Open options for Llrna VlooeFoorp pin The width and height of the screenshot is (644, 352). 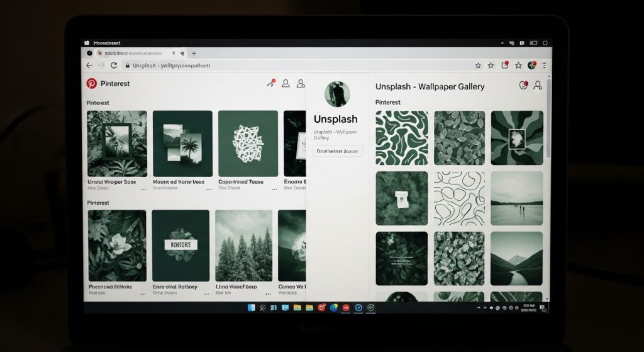click(269, 294)
